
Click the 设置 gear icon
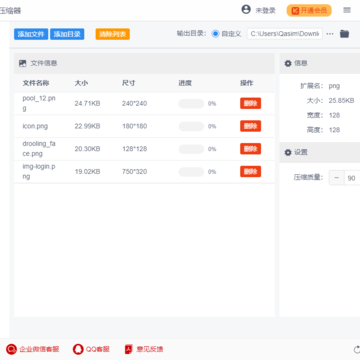[x=288, y=152]
